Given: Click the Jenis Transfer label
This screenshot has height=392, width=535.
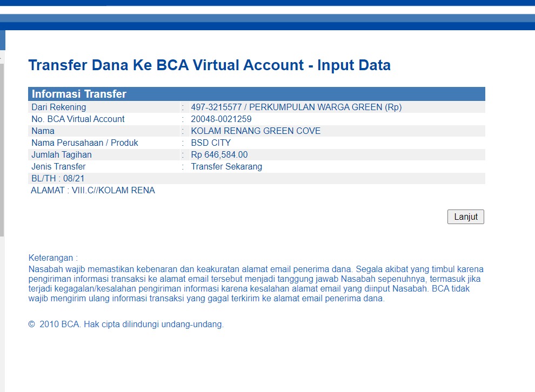Looking at the screenshot, I should click(58, 166).
